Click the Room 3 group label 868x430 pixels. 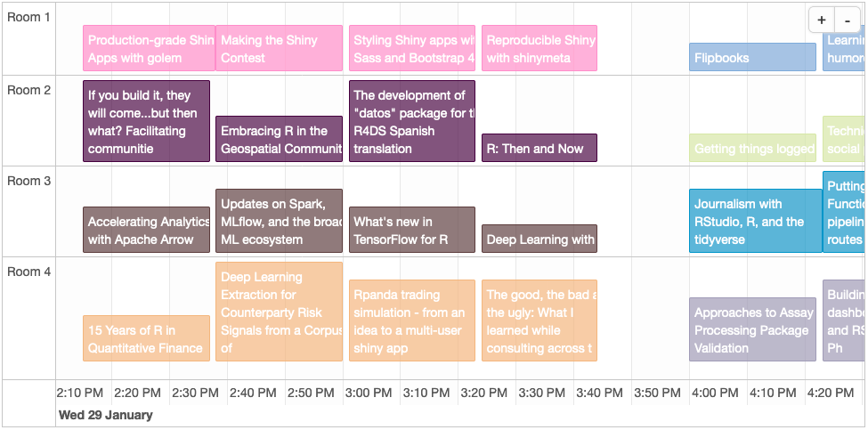click(x=28, y=181)
